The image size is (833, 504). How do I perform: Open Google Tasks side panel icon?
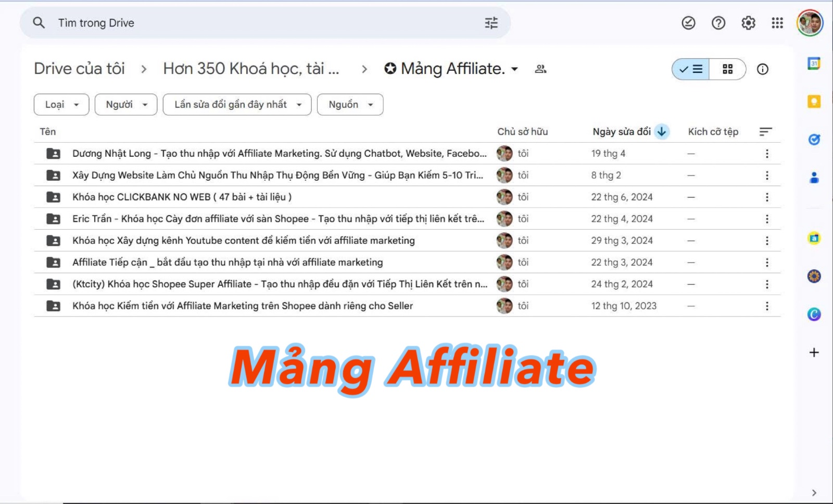point(814,140)
